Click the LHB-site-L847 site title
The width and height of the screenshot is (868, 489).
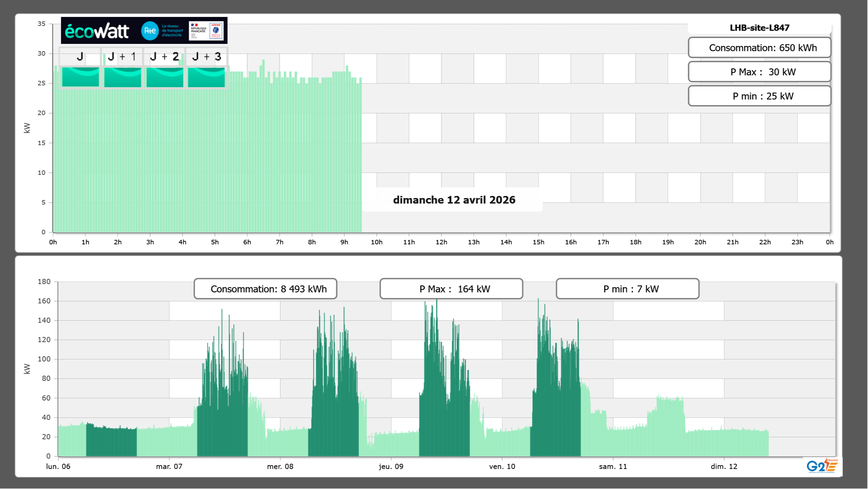pos(759,28)
